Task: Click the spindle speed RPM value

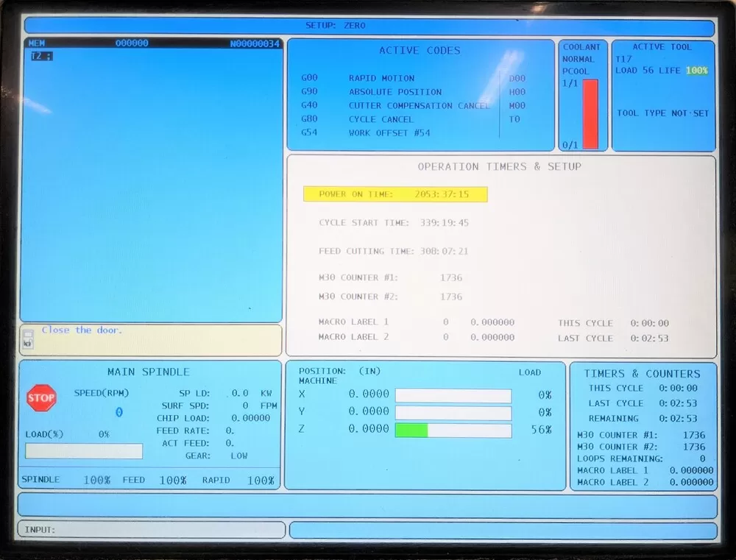Action: click(x=118, y=413)
